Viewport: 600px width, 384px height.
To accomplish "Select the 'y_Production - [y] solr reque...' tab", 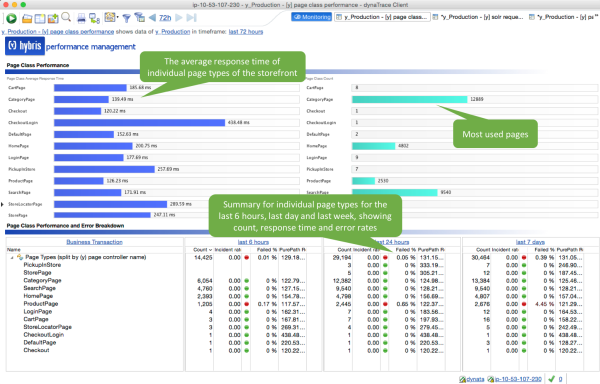I will point(478,17).
